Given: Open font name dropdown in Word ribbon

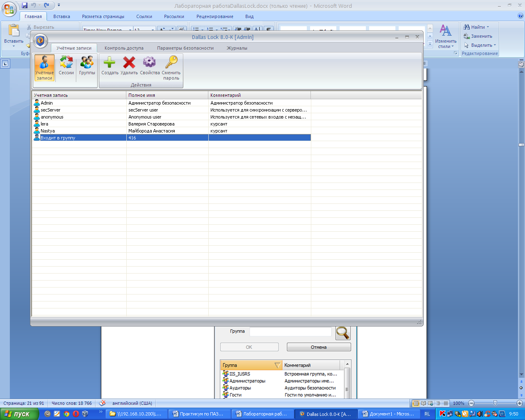Looking at the screenshot, I should [130, 30].
